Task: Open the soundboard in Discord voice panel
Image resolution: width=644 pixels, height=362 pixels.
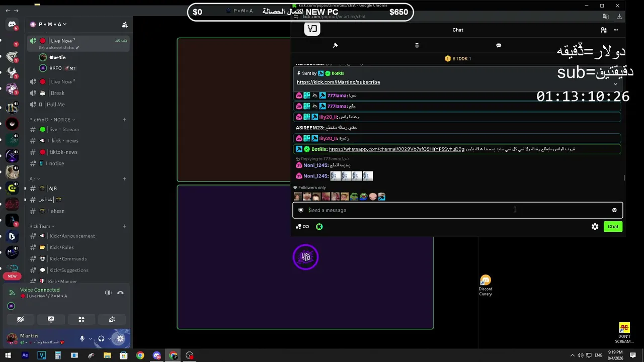Action: pyautogui.click(x=112, y=319)
